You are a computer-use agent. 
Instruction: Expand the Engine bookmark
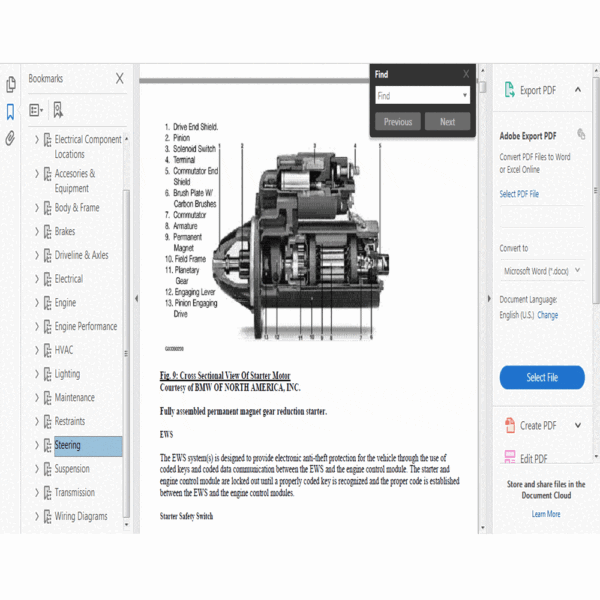pos(37,303)
